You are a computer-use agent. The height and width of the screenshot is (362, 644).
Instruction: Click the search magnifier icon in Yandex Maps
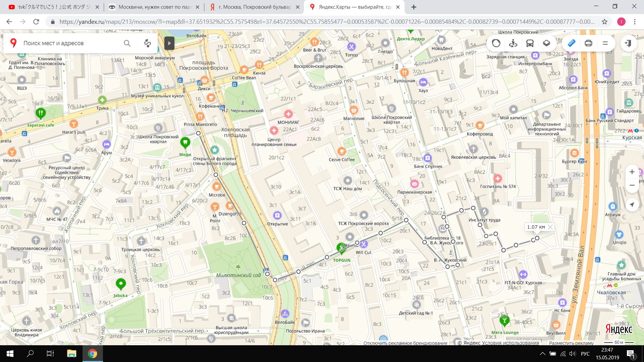click(x=127, y=43)
